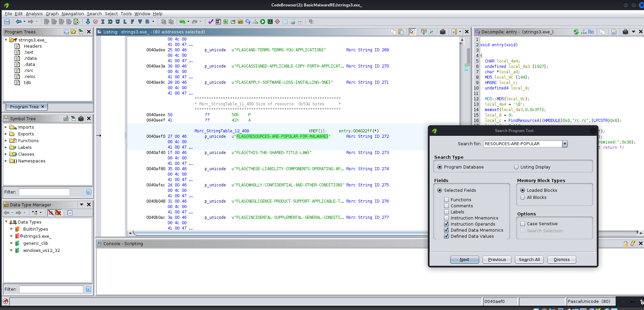Image resolution: width=644 pixels, height=310 pixels.
Task: Select the All Blocks radio option
Action: point(523,198)
